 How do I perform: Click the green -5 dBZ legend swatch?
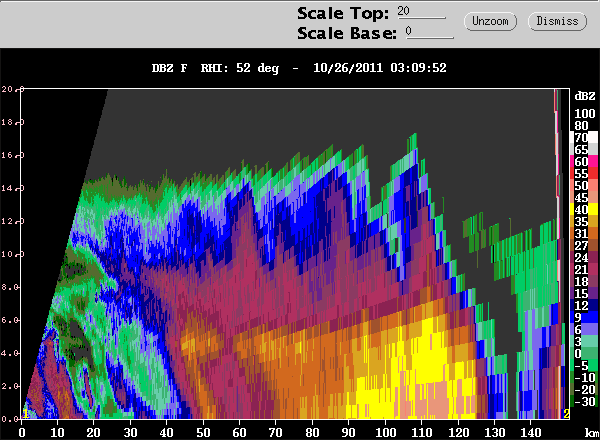(584, 365)
